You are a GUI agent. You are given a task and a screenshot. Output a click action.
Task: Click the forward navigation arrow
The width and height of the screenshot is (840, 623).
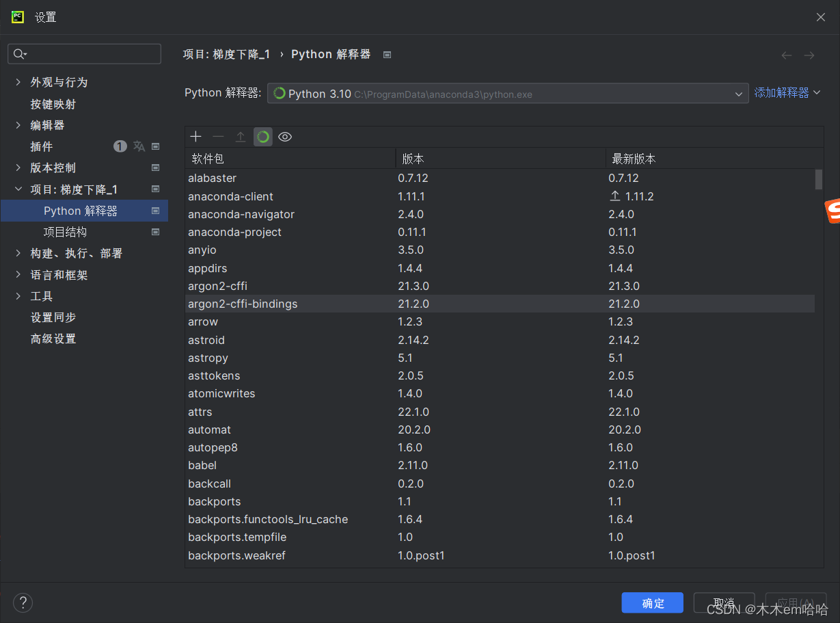[809, 55]
